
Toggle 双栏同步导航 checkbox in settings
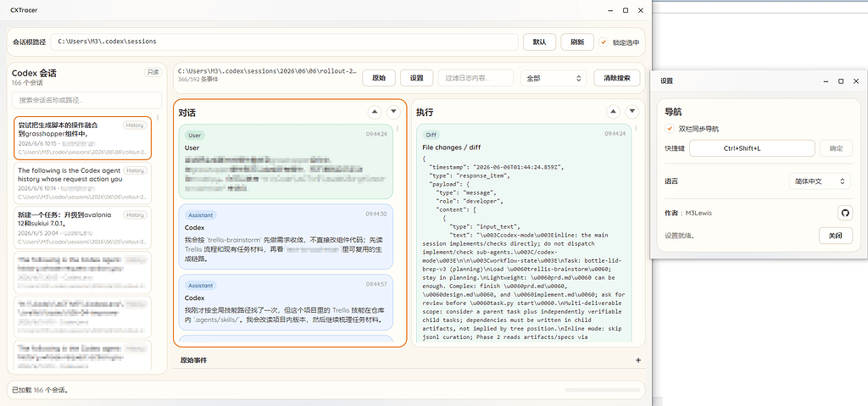pos(670,129)
